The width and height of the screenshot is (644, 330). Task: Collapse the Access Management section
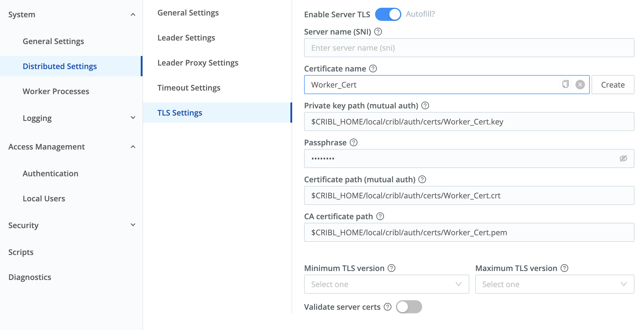tap(133, 147)
